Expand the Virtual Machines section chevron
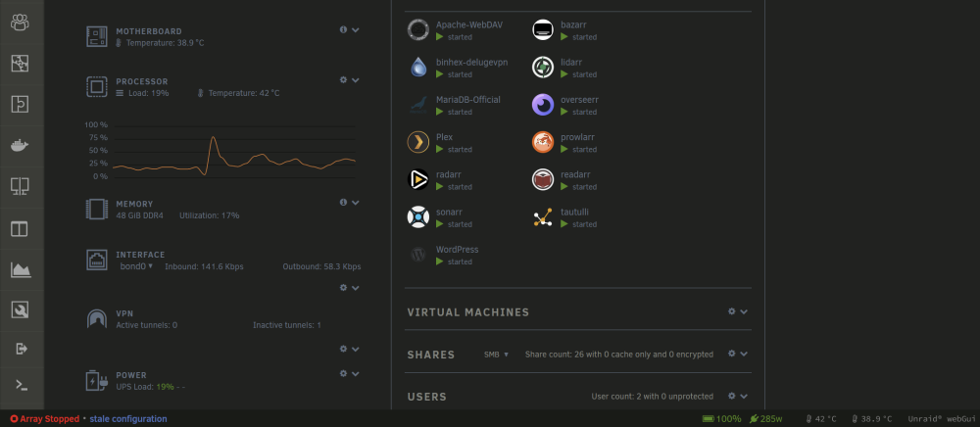Viewport: 980px width, 427px height. click(x=744, y=312)
